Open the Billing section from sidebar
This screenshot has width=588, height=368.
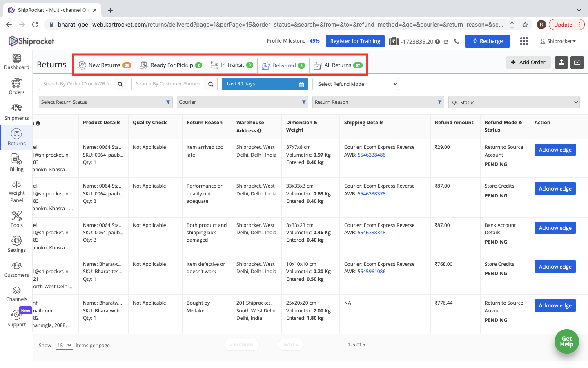(x=16, y=163)
